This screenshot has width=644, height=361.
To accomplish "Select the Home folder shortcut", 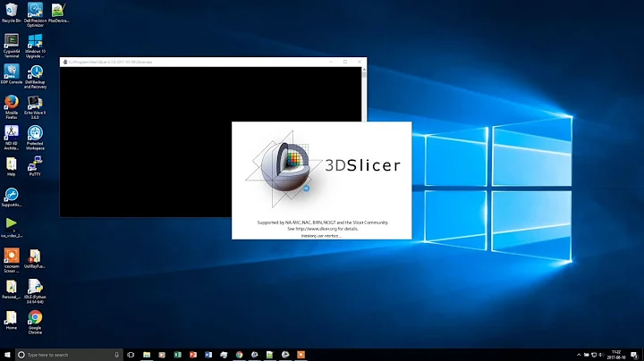I will point(11,320).
